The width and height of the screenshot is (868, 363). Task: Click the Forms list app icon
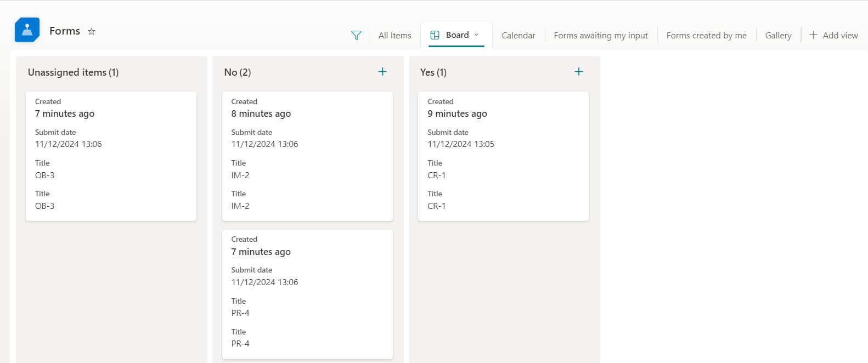coord(27,30)
